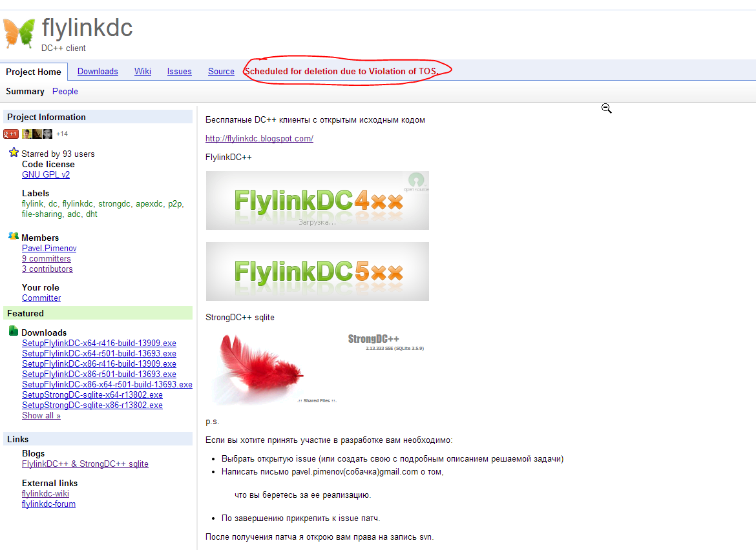Toggle the star for this project

(x=14, y=153)
